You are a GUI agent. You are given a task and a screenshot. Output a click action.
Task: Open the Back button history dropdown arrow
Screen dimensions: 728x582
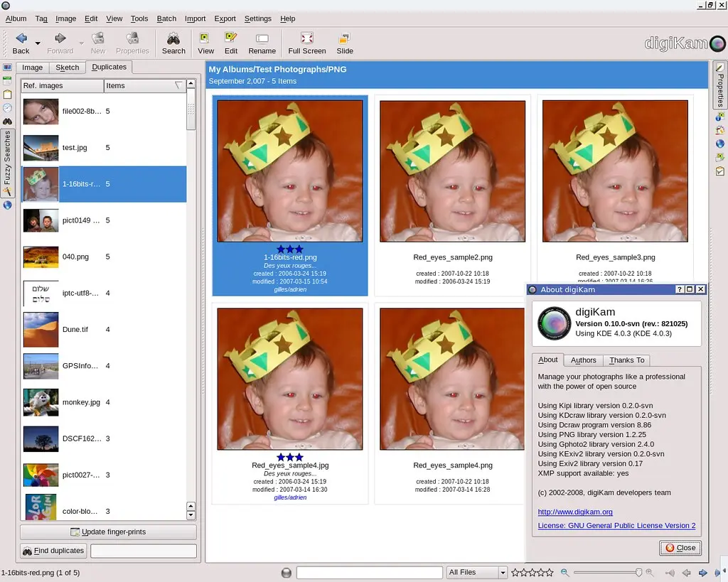click(x=38, y=44)
